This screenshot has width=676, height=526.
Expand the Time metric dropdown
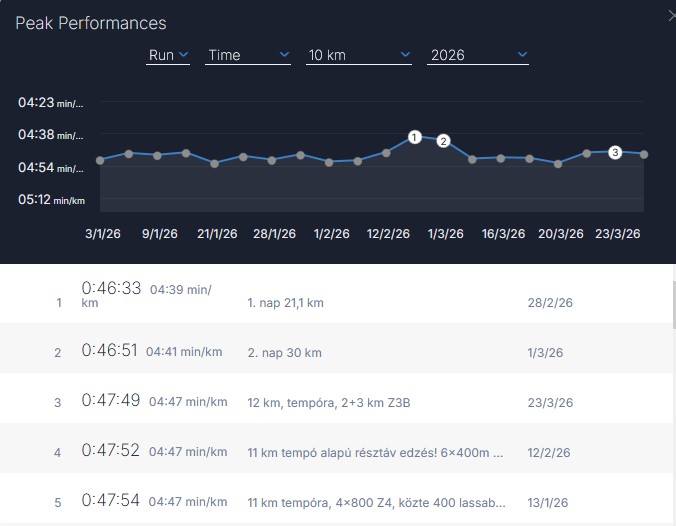tap(248, 55)
